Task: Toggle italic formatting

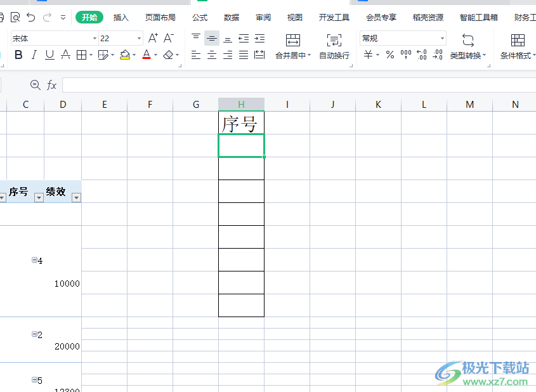Action: [34, 55]
